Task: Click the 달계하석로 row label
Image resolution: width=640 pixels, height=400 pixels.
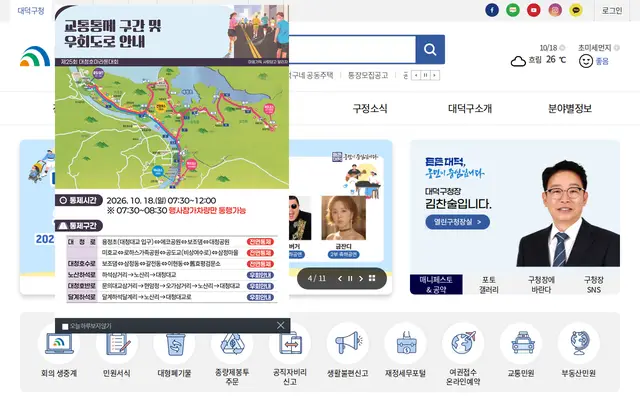Action: point(82,297)
